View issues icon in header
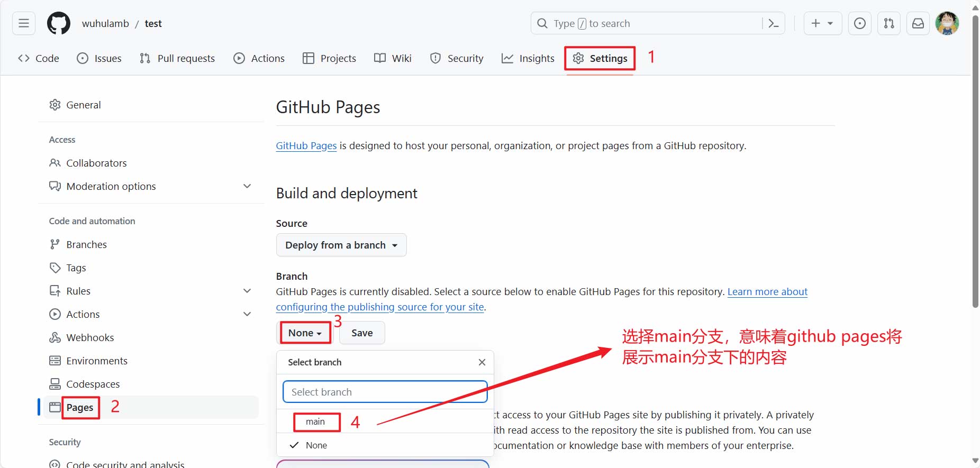The width and height of the screenshot is (980, 468). 860,23
